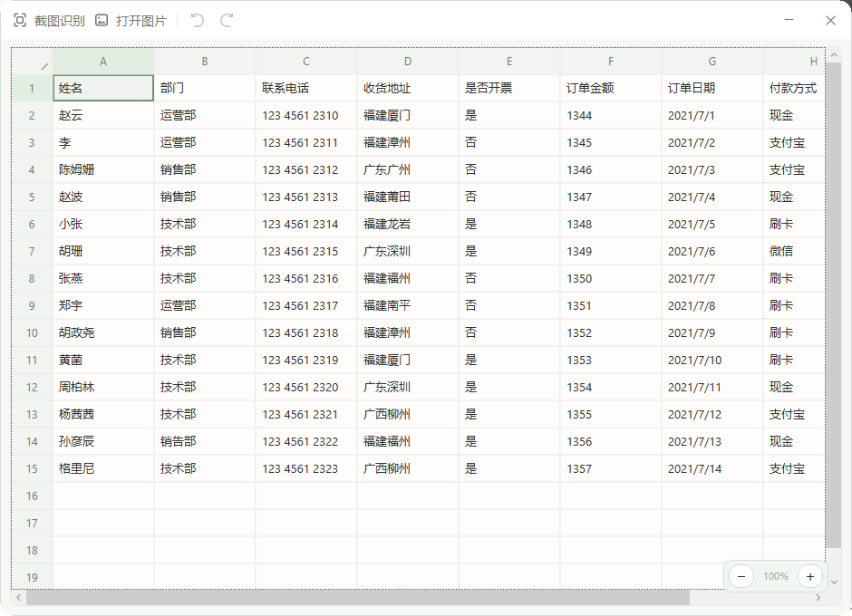Click the cell containing 小张
852x616 pixels.
(x=103, y=224)
